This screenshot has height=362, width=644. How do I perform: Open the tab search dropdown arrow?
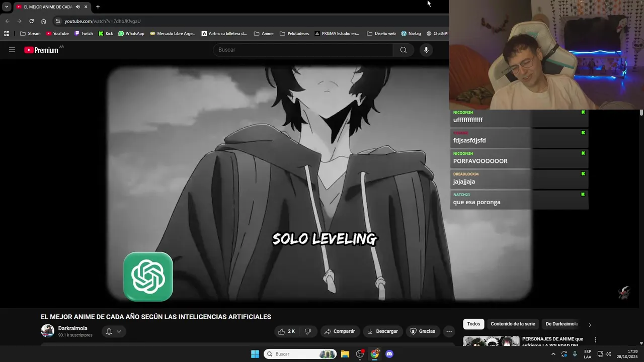[7, 7]
